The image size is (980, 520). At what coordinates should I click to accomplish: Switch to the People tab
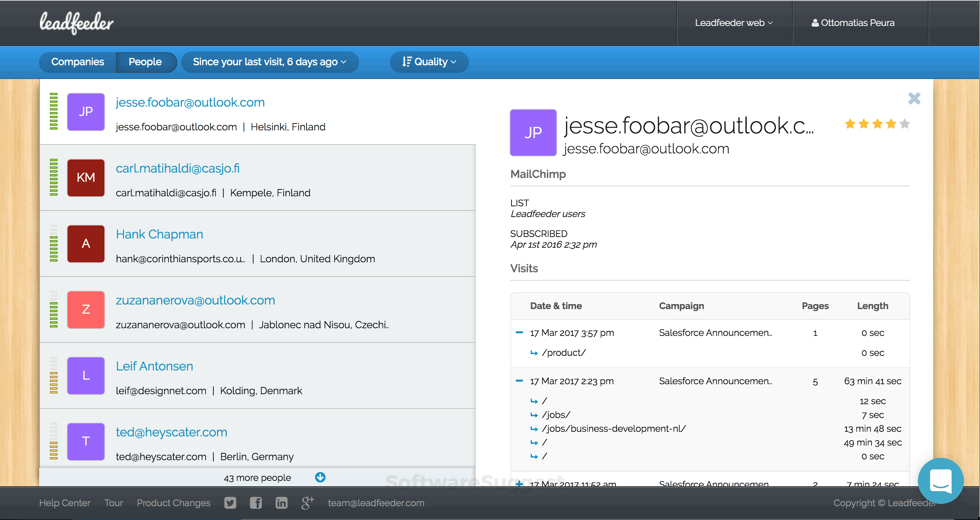[x=145, y=62]
